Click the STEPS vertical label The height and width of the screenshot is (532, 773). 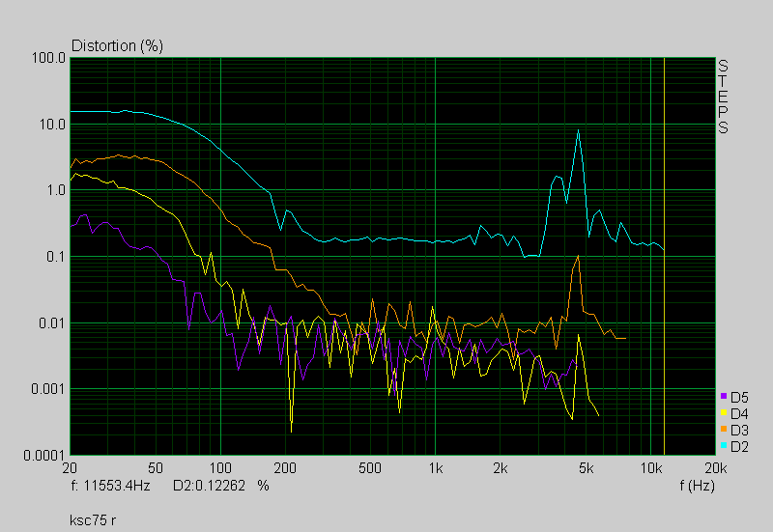point(722,97)
